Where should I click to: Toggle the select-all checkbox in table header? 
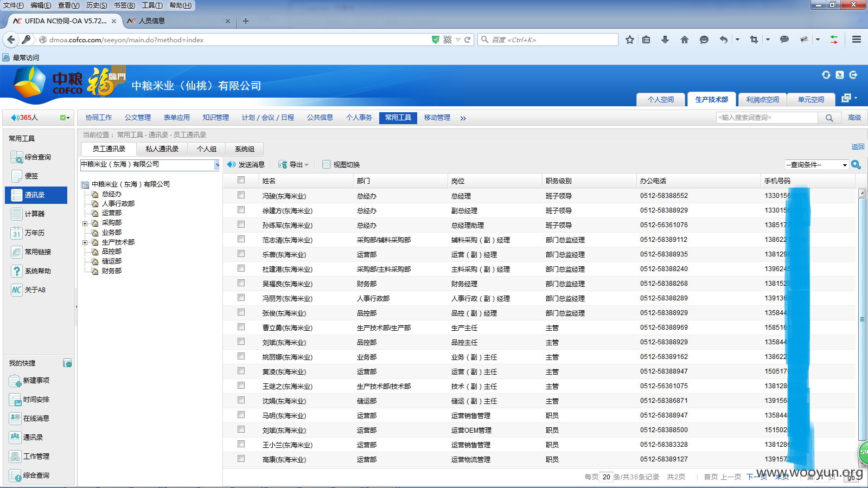(241, 180)
